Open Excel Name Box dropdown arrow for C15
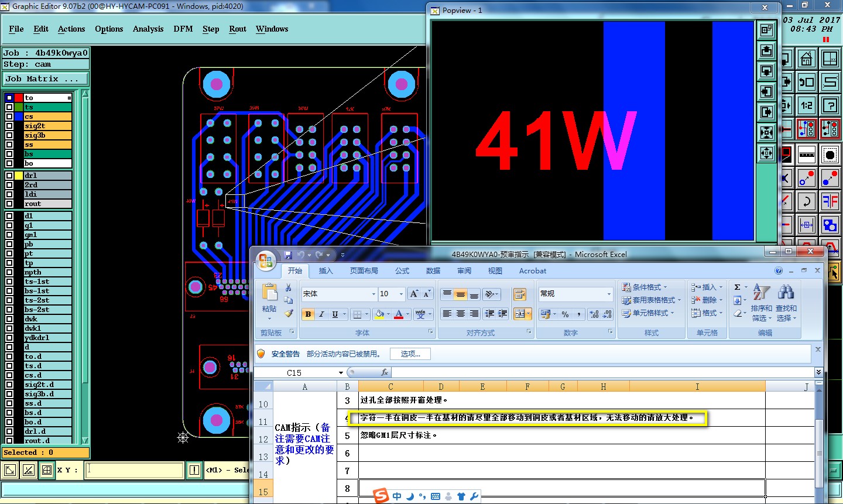Image resolution: width=843 pixels, height=504 pixels. (x=341, y=373)
